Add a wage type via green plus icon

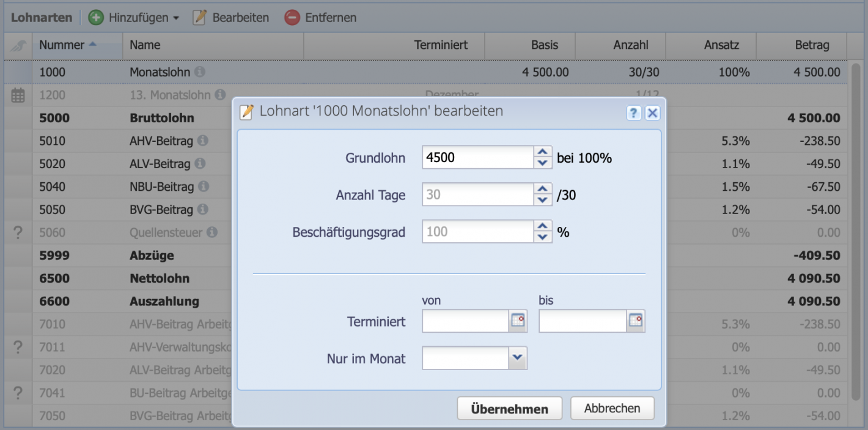click(96, 17)
